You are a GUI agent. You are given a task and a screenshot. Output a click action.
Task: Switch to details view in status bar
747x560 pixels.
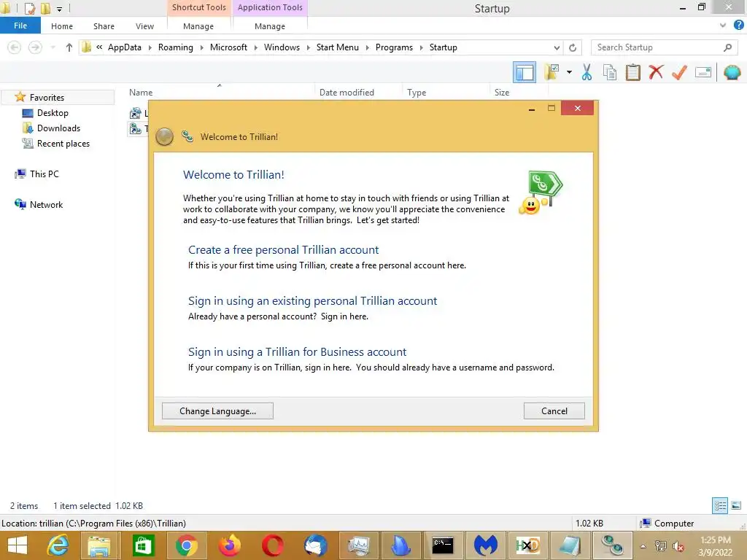coord(720,505)
